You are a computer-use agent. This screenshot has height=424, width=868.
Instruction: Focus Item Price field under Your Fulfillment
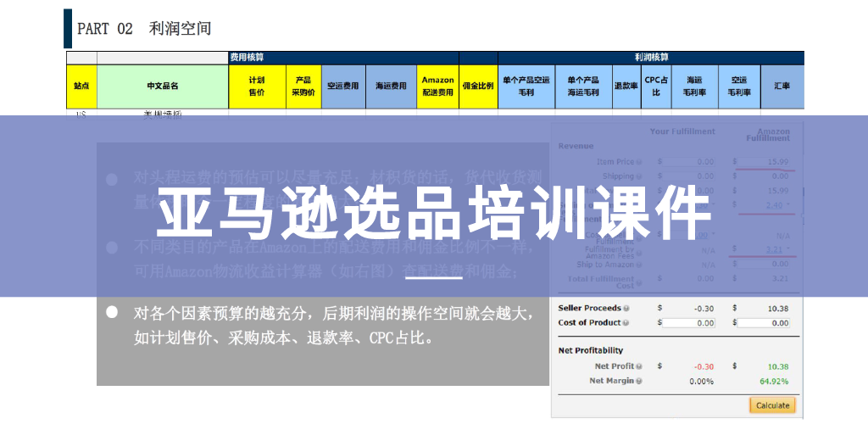click(x=688, y=162)
